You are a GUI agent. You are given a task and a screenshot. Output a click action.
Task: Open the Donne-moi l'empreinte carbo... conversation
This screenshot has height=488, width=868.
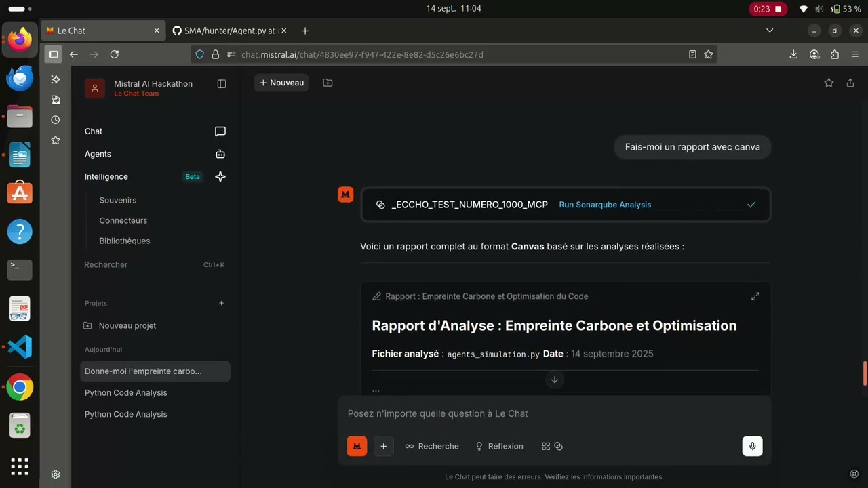155,371
